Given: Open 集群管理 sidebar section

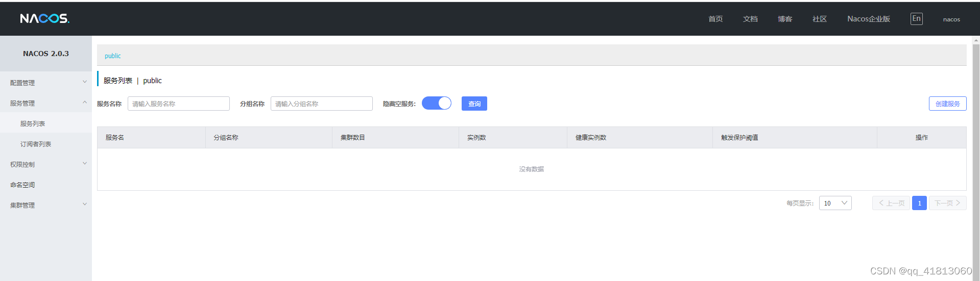Looking at the screenshot, I should (46, 205).
